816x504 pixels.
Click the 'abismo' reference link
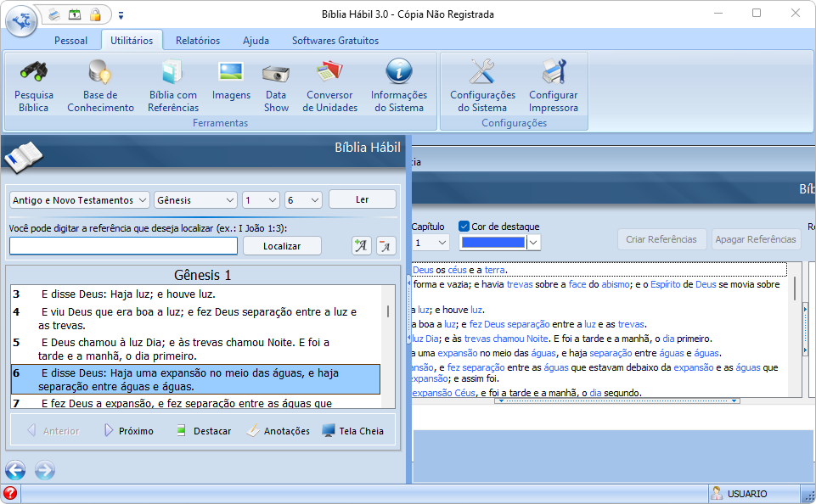(x=615, y=284)
